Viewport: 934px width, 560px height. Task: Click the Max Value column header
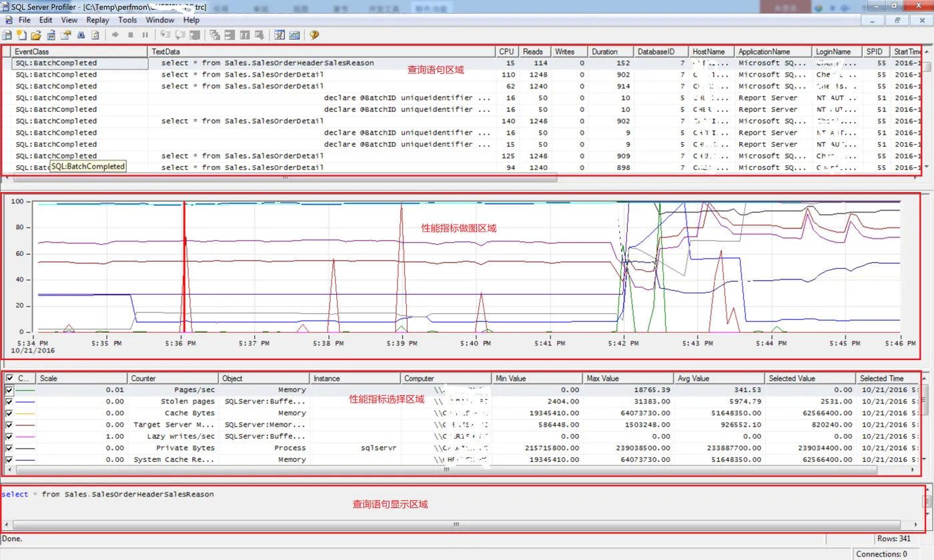(628, 378)
